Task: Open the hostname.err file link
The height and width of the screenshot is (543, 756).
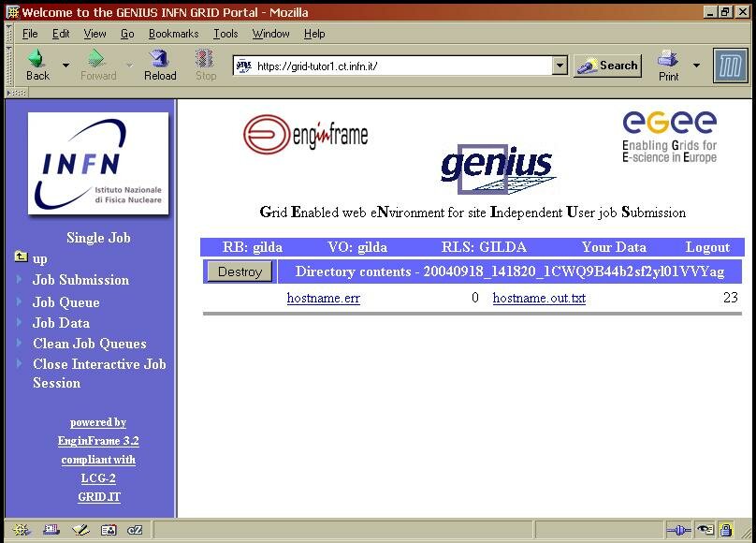Action: point(323,298)
